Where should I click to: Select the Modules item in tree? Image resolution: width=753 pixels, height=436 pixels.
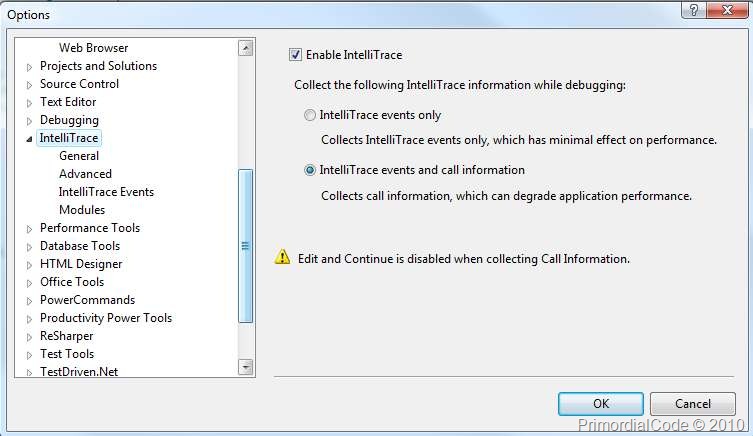pyautogui.click(x=82, y=210)
